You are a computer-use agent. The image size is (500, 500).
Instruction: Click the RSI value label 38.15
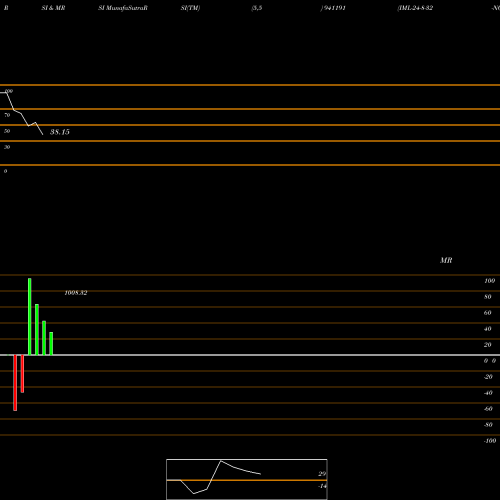pyautogui.click(x=60, y=132)
